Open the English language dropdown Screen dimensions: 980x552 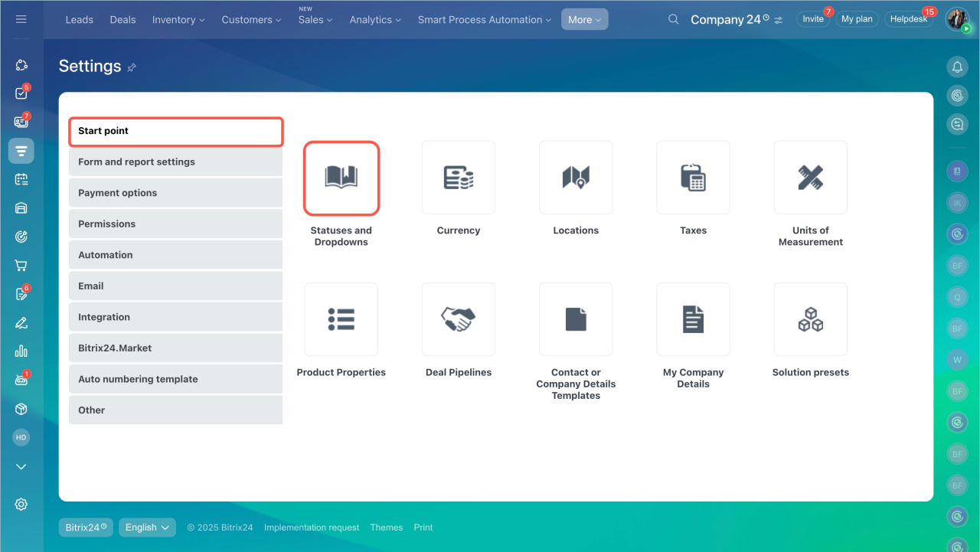(x=147, y=528)
